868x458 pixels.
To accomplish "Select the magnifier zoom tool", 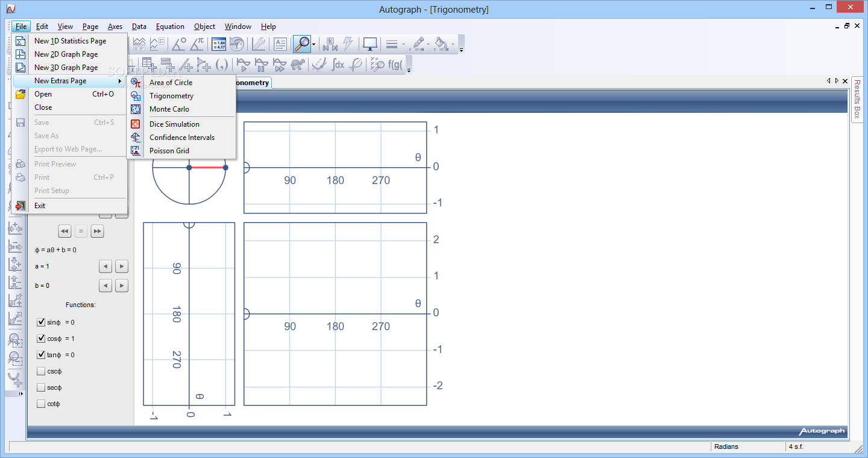I will (x=301, y=44).
